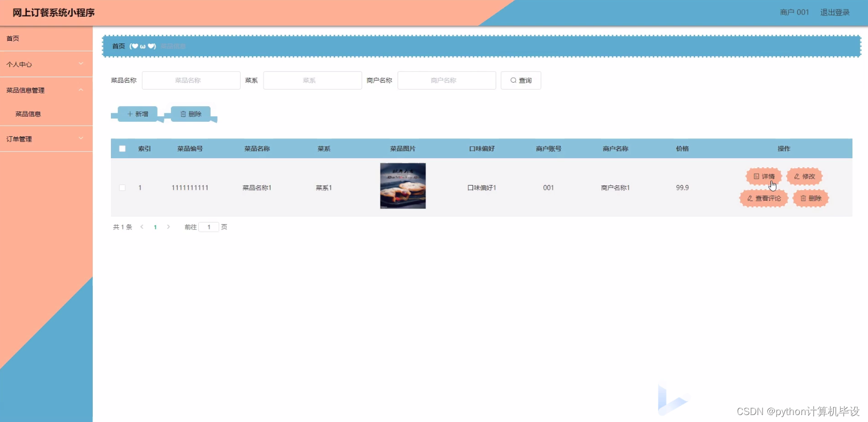The width and height of the screenshot is (868, 422).
Task: Click the 修改 button for 菜品名称1
Action: [x=804, y=176]
